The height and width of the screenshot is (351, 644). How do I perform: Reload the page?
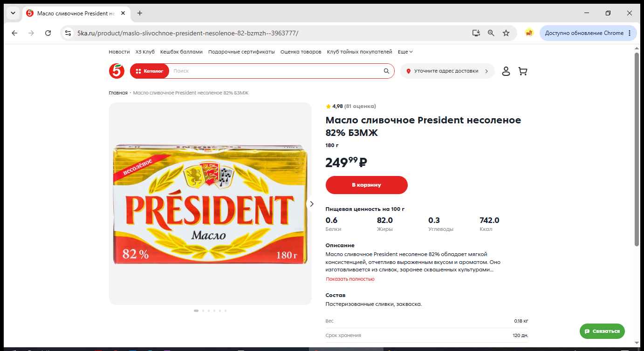pos(48,33)
